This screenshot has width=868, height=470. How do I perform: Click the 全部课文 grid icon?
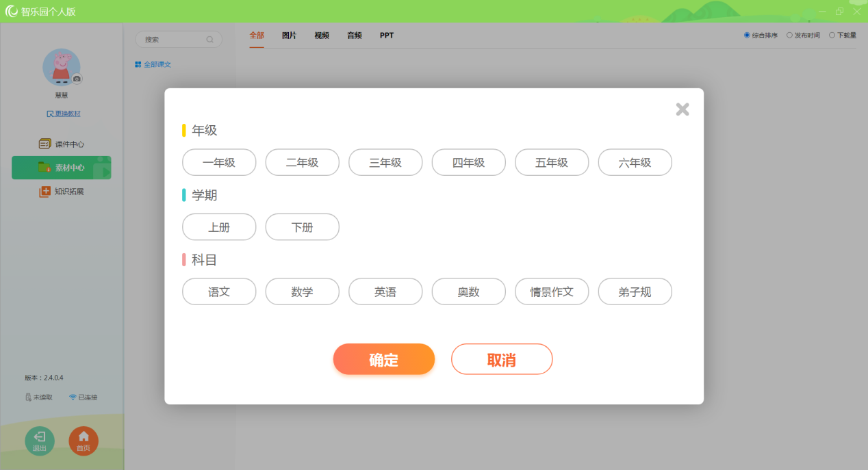pyautogui.click(x=138, y=64)
